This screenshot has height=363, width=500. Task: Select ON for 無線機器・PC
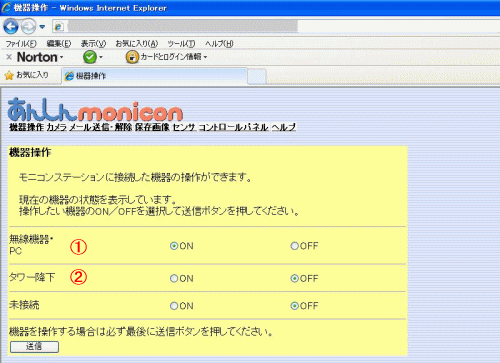[174, 246]
